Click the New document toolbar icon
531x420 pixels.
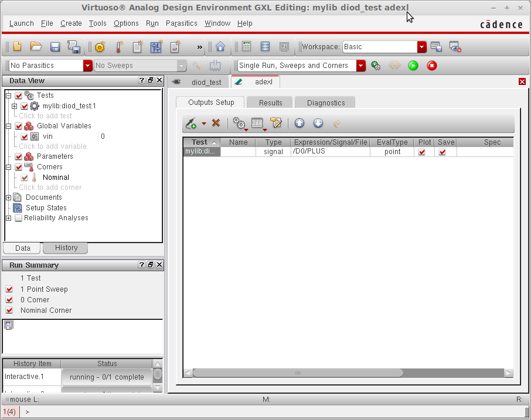pos(17,47)
